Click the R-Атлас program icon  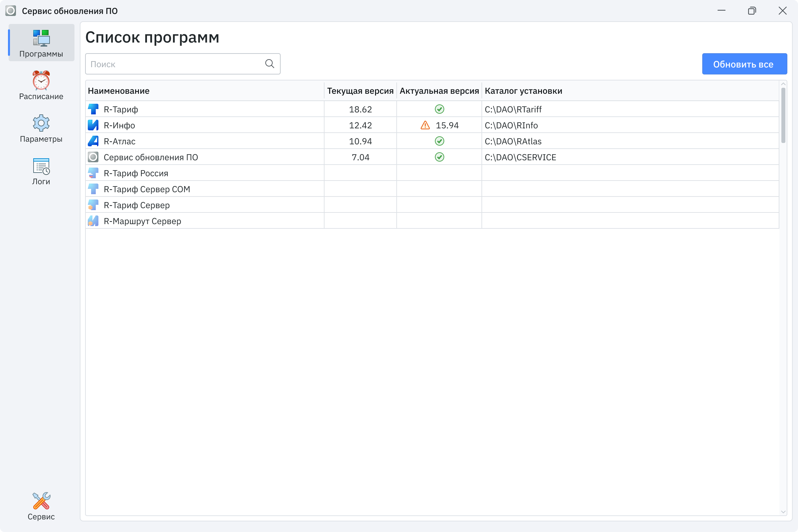point(93,141)
